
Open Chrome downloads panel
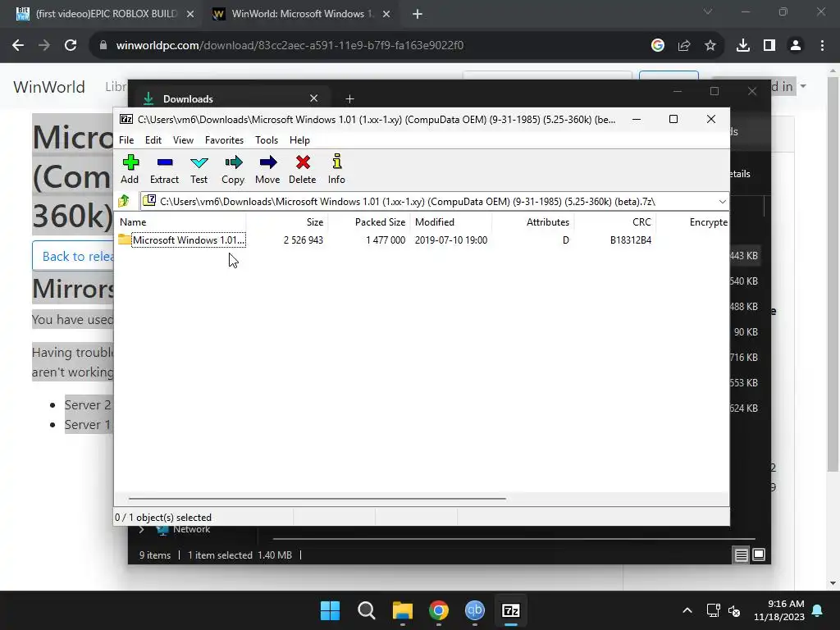[x=742, y=45]
